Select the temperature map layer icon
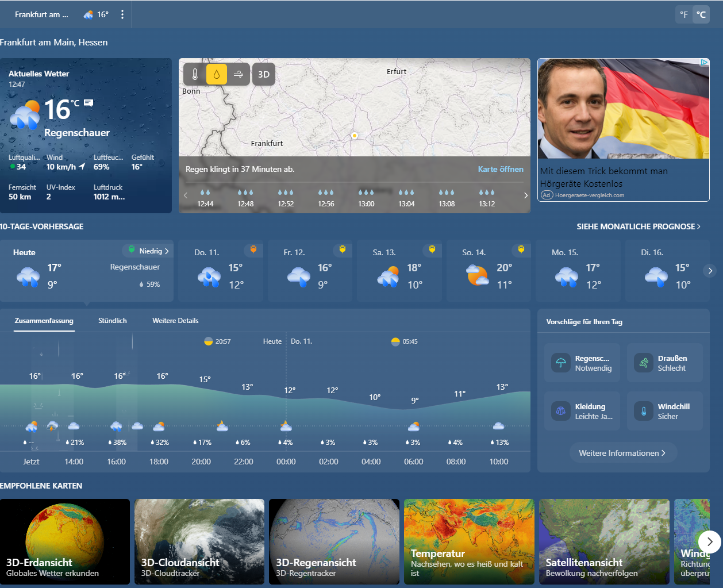Viewport: 723px width, 588px height. 195,74
